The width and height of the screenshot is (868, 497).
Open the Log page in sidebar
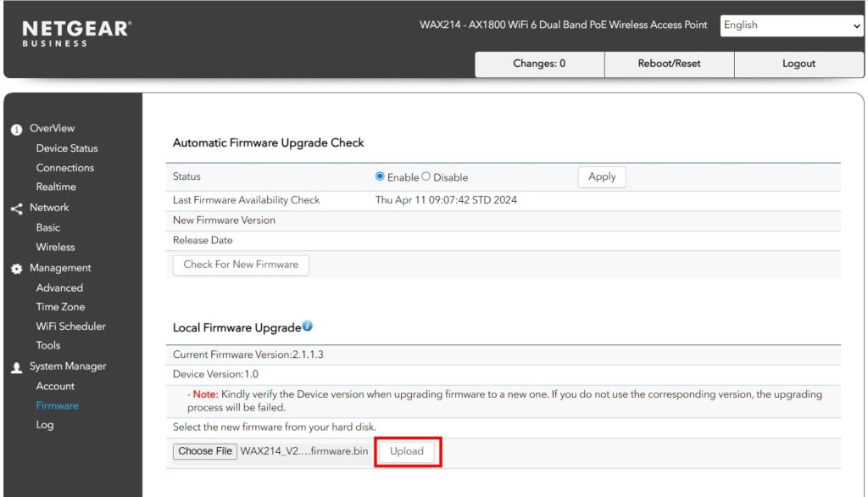(45, 425)
